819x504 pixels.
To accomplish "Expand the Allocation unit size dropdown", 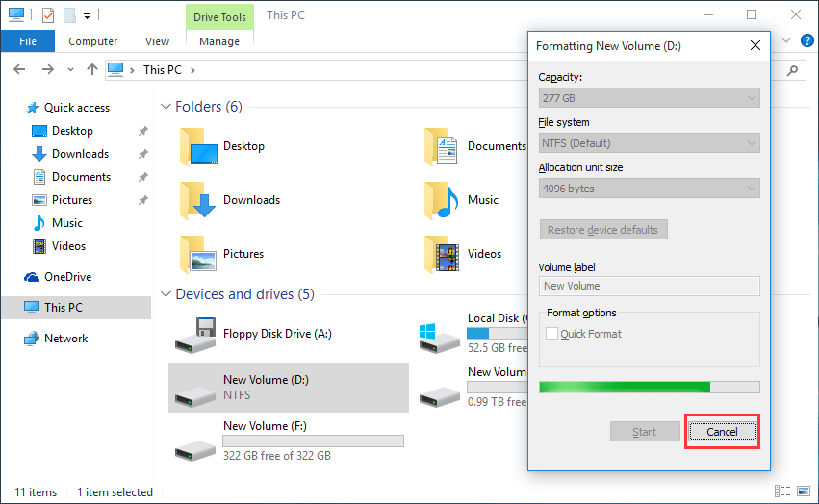I will pyautogui.click(x=649, y=189).
